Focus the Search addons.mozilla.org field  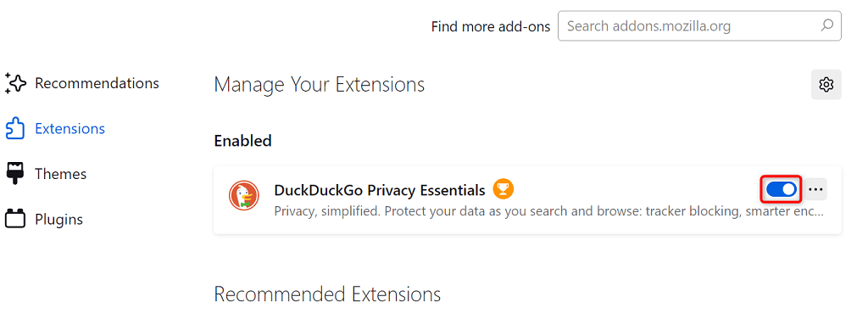tap(699, 25)
